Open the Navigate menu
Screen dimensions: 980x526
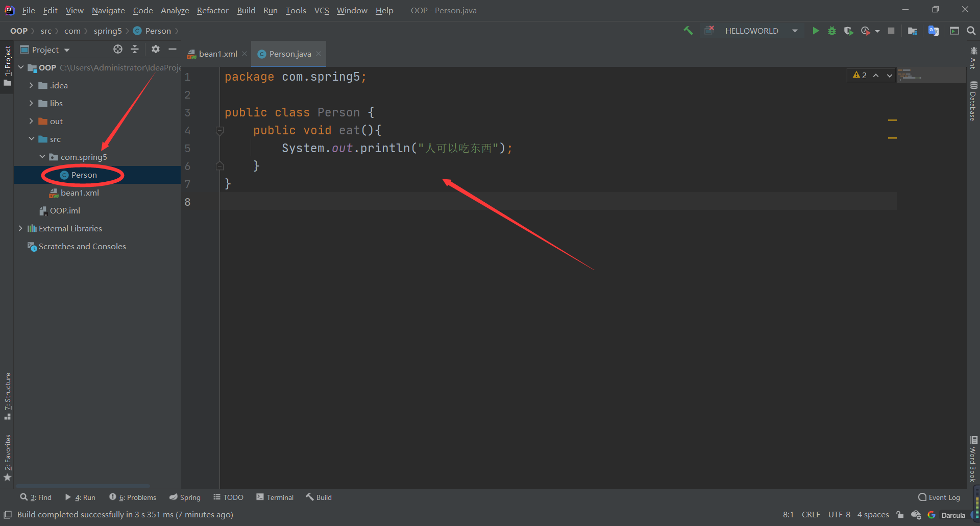point(108,10)
